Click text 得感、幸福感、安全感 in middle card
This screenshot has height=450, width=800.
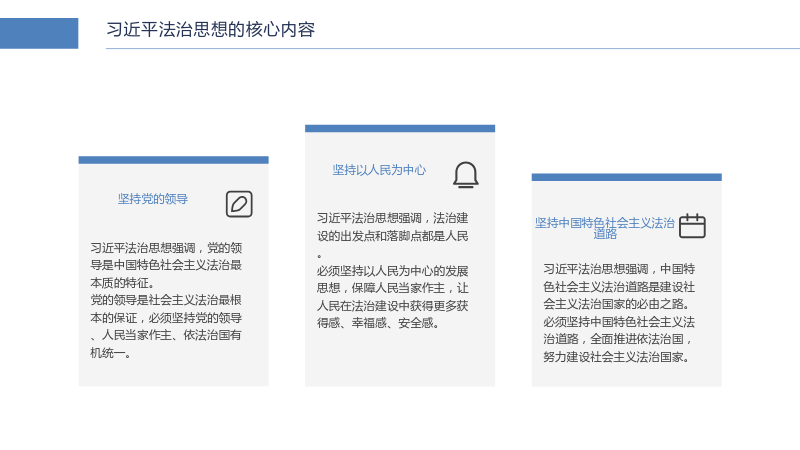[x=378, y=323]
